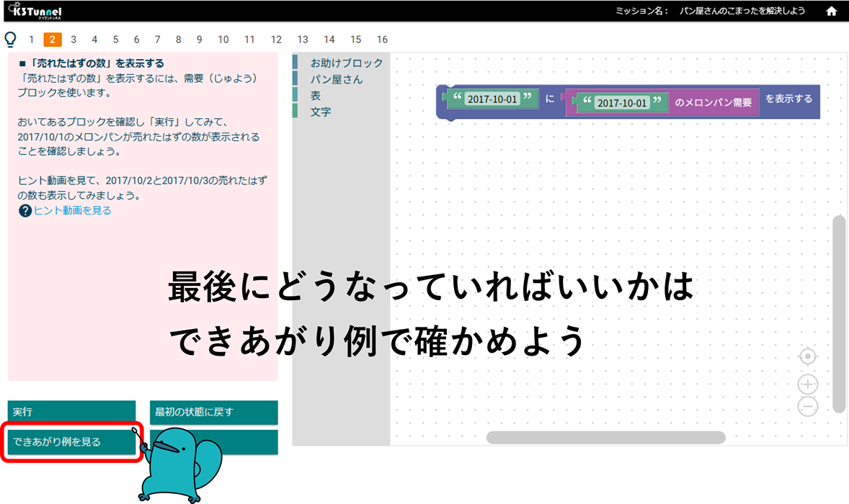Click the first 2017-10-01 date field
The width and height of the screenshot is (849, 504).
click(492, 99)
